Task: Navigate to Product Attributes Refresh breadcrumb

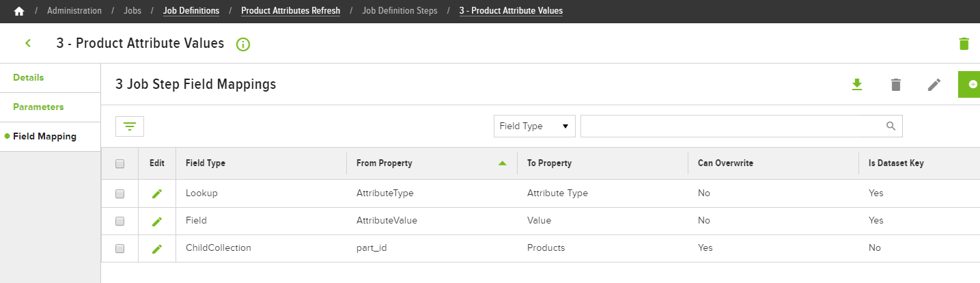Action: coord(290,11)
